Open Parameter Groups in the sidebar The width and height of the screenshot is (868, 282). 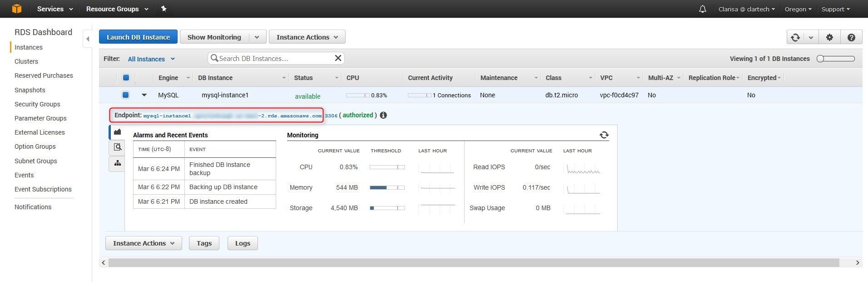40,118
